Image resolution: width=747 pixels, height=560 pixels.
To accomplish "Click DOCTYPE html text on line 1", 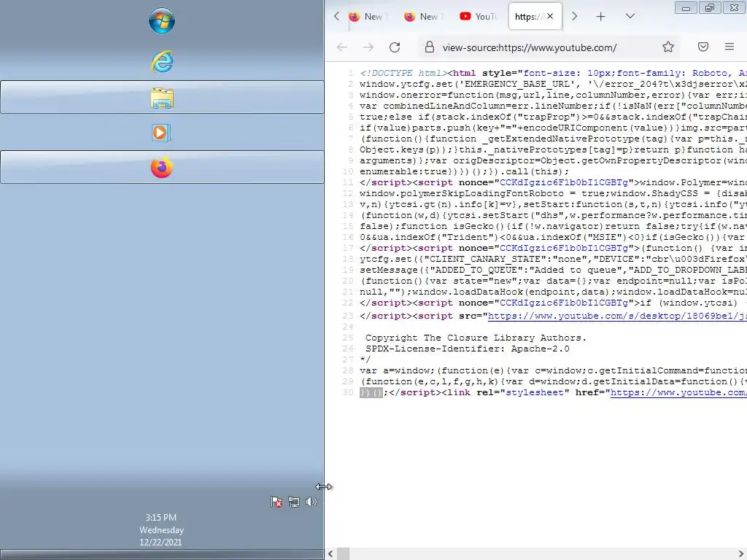I will coord(403,74).
